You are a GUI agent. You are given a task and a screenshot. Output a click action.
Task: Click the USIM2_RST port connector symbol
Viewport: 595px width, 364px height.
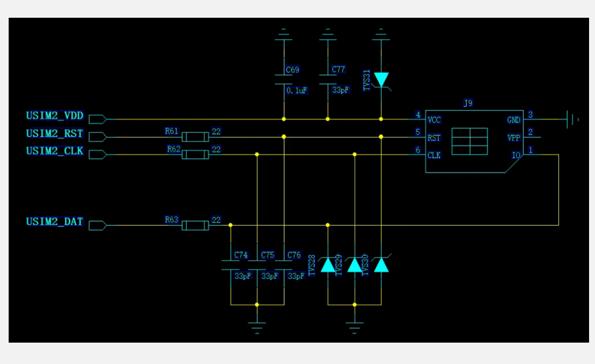click(98, 137)
